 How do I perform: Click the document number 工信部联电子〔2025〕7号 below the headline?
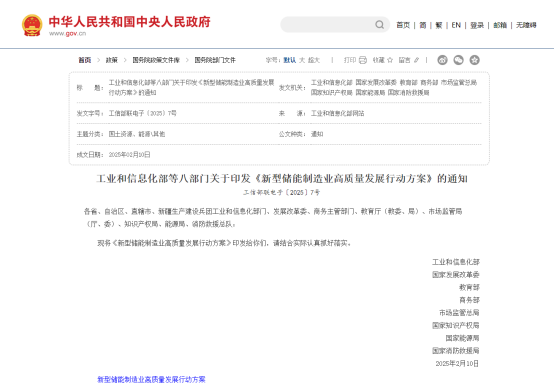click(x=282, y=193)
